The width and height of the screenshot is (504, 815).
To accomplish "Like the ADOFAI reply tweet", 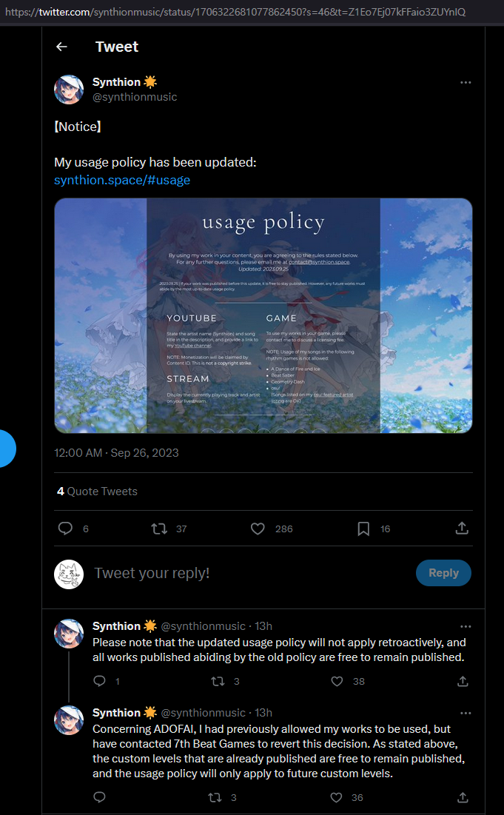I will [337, 797].
